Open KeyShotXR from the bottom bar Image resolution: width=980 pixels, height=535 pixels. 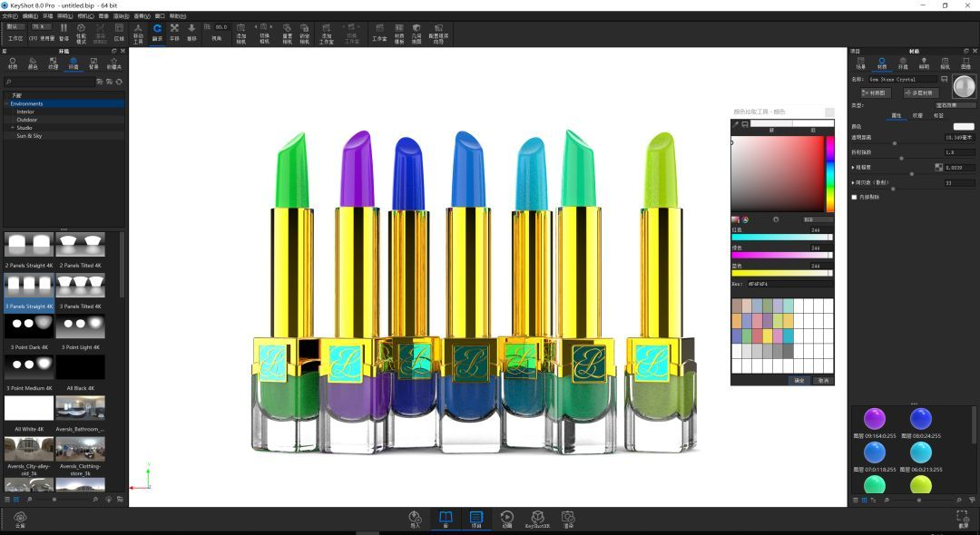537,519
